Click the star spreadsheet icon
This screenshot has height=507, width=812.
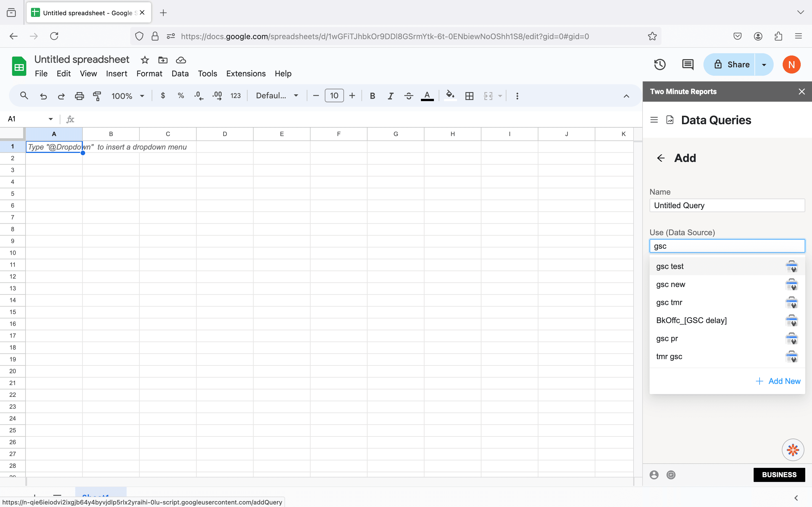tap(145, 60)
